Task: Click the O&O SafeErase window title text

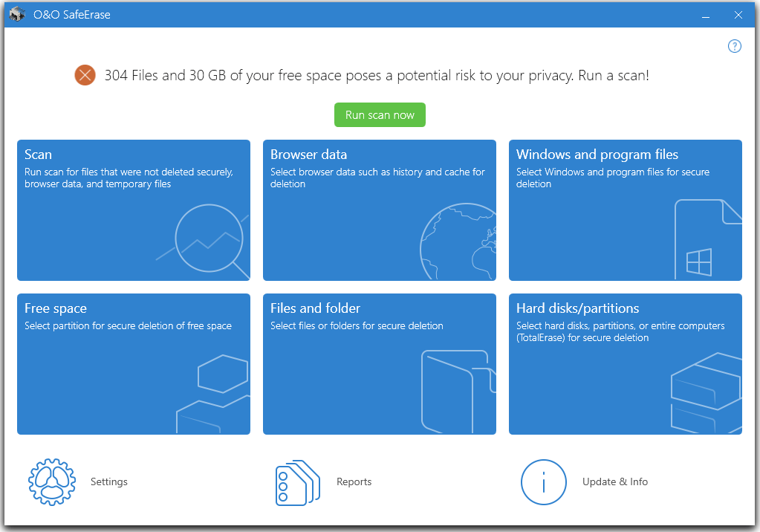Action: [x=72, y=15]
